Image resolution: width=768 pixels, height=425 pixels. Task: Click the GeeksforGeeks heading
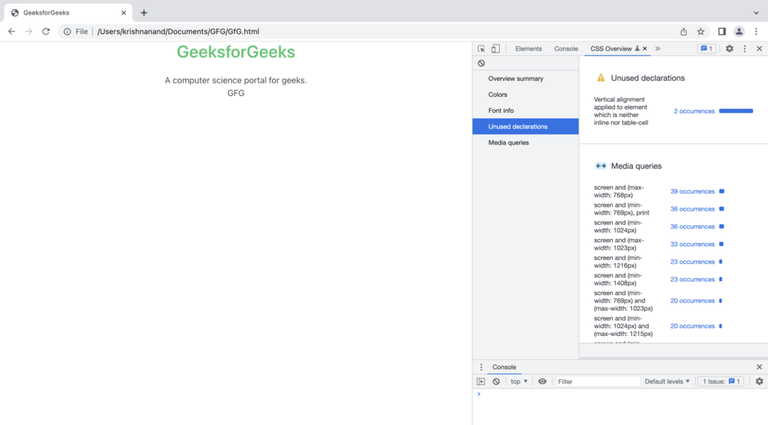pos(236,52)
